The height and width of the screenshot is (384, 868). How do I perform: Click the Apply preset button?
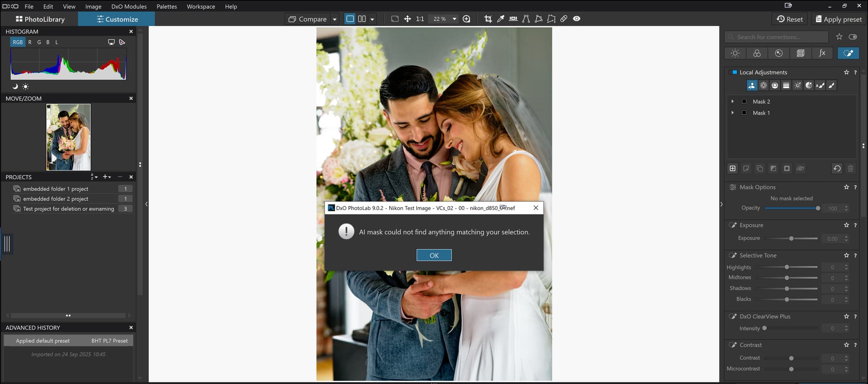[x=838, y=19]
